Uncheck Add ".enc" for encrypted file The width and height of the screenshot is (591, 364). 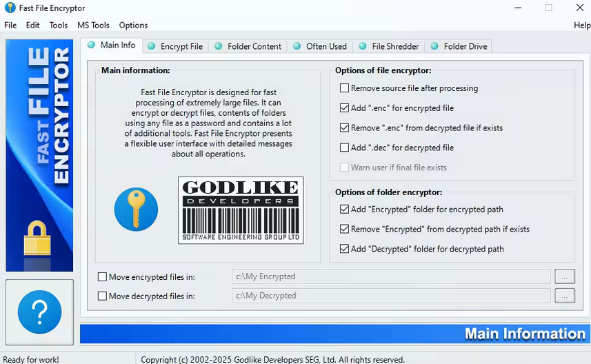[x=345, y=108]
